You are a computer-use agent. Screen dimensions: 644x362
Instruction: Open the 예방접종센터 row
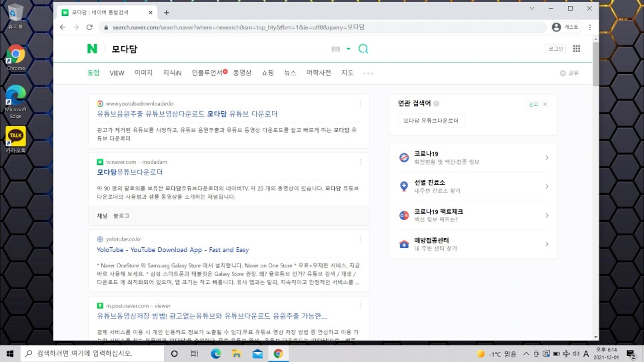[x=473, y=244]
